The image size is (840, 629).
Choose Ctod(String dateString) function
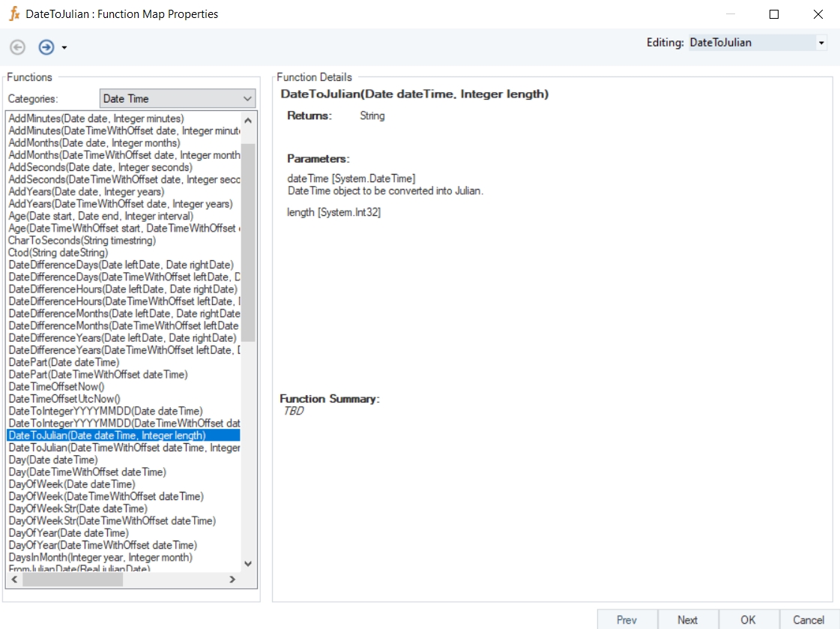coord(58,253)
